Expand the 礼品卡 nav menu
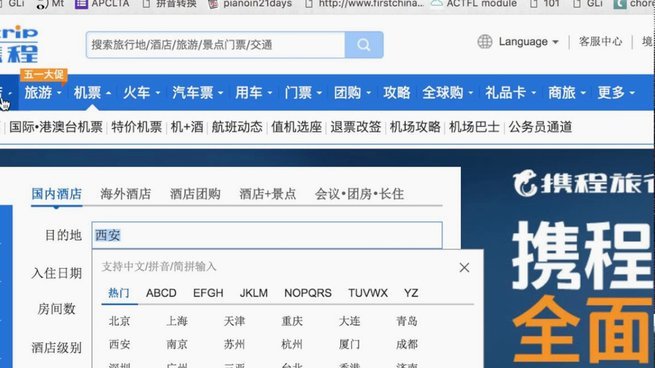The width and height of the screenshot is (655, 368). [510, 93]
